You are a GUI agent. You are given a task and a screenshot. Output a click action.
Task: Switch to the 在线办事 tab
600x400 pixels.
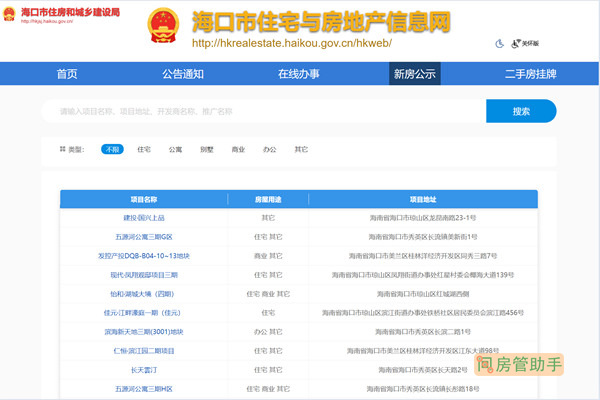pyautogui.click(x=299, y=73)
